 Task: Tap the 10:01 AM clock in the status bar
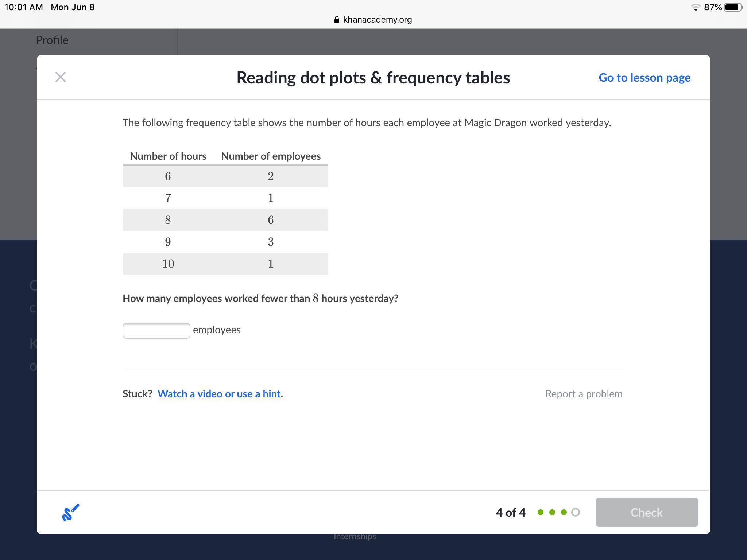tap(24, 7)
